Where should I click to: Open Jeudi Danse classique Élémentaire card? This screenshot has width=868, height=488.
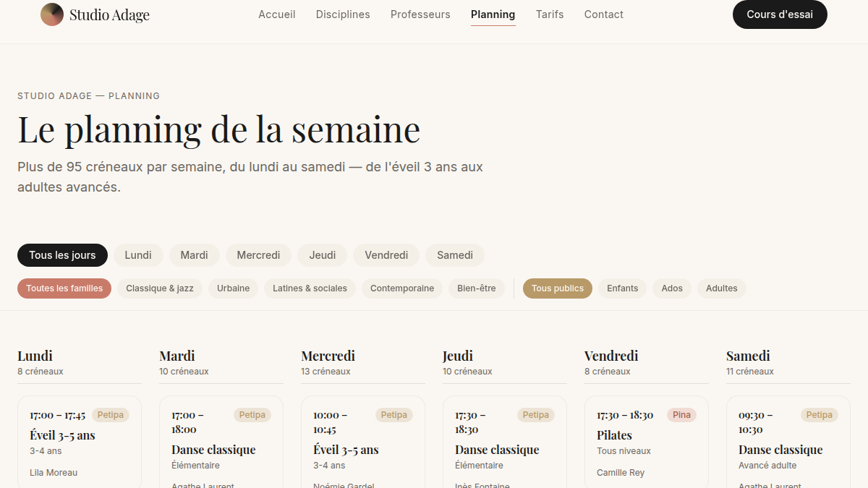pyautogui.click(x=505, y=442)
